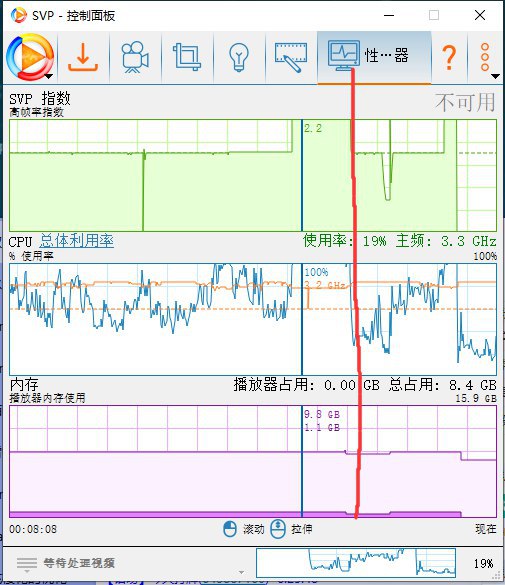Viewport: 505px width, 585px height.
Task: Open the lightbulb ambient lighting tab
Action: (x=239, y=57)
